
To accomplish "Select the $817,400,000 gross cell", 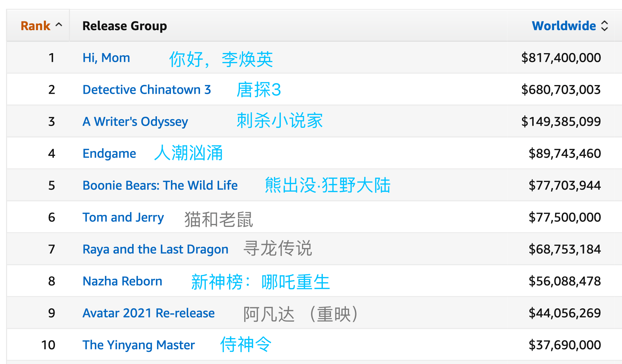I will tap(561, 58).
